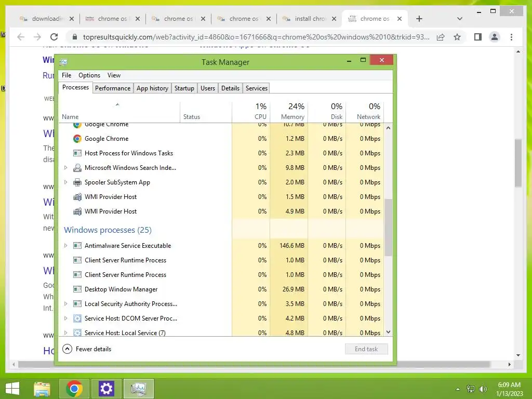Click the 1.5 MB WMI Provider Host icon
Viewport: 532px width, 399px height.
pos(77,197)
